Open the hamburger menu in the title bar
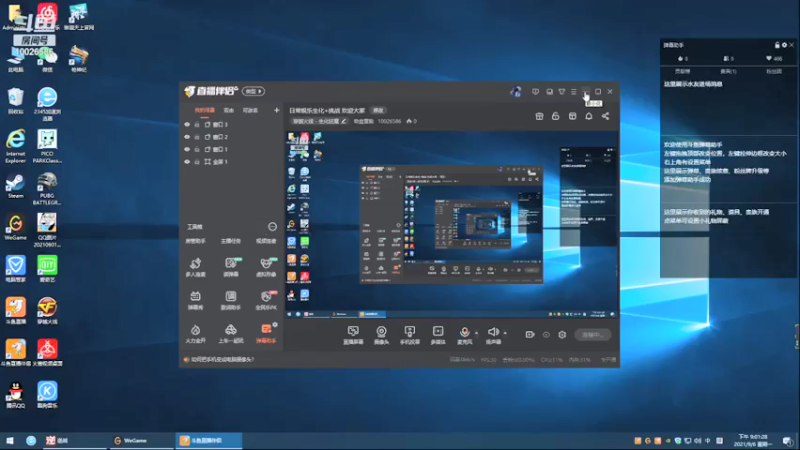 (573, 92)
